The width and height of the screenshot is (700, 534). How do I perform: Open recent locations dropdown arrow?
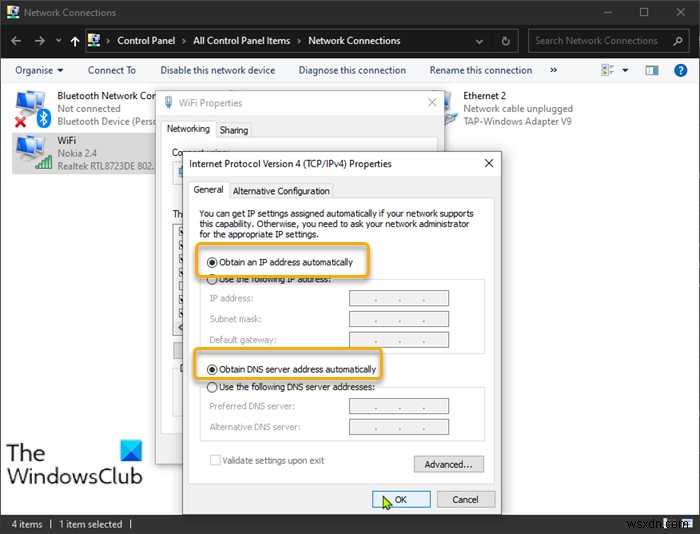tap(58, 41)
